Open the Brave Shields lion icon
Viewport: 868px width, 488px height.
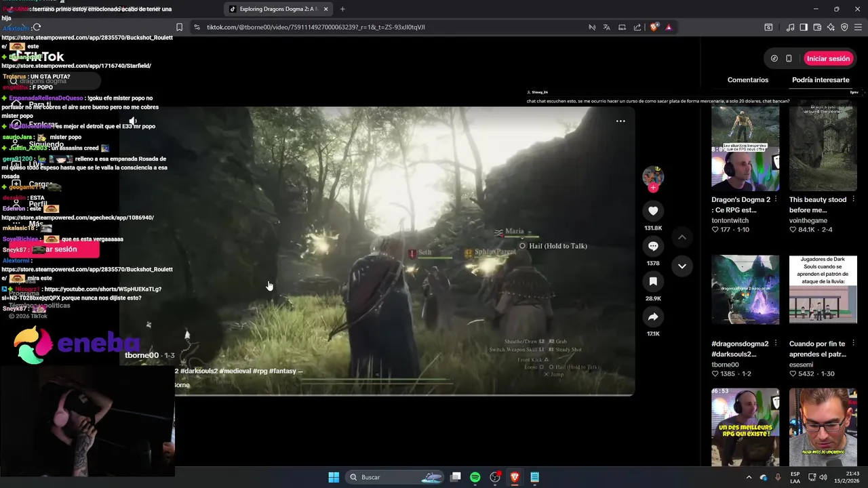pos(654,27)
